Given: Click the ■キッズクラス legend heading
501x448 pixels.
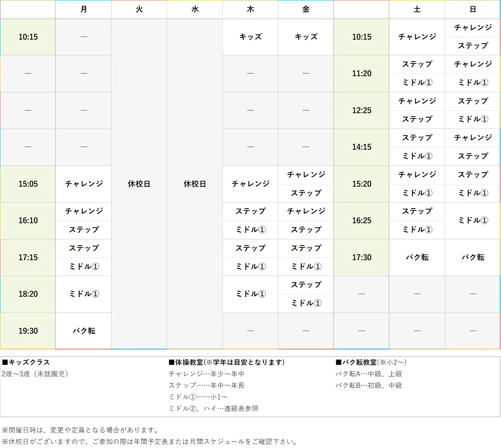Looking at the screenshot, I should click(25, 362).
